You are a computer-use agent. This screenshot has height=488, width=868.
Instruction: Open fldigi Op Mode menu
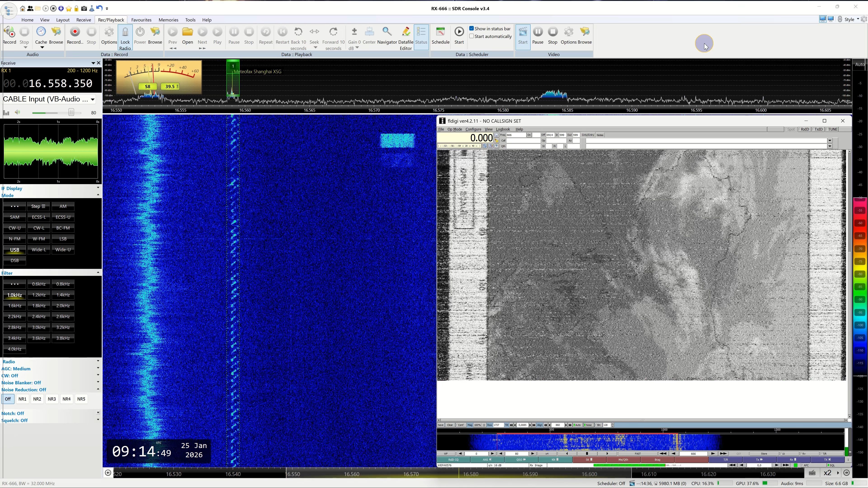tap(455, 129)
